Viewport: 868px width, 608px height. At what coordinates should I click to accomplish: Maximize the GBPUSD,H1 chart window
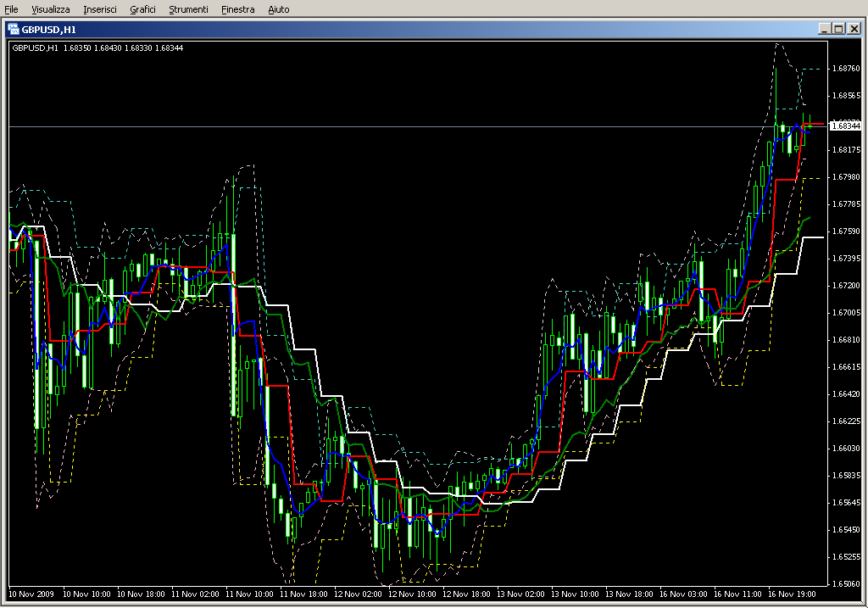[x=839, y=29]
